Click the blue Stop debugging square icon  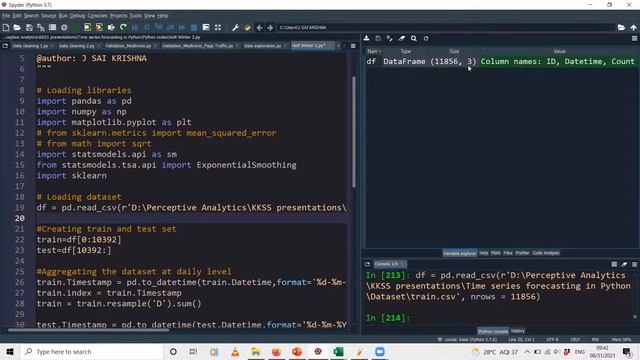pos(194,27)
